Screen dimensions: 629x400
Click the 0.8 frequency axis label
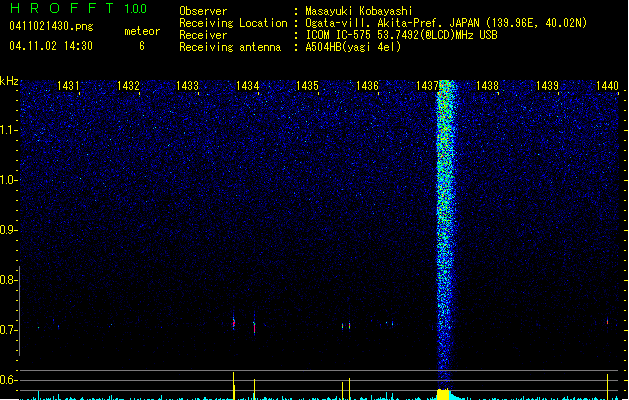7,280
